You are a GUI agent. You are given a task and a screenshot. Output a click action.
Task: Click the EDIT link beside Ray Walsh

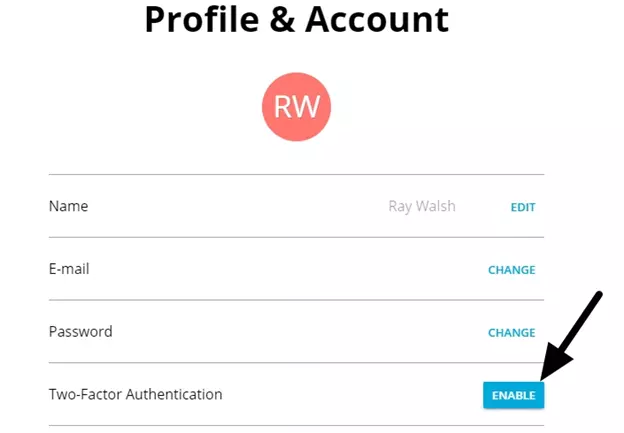(523, 207)
